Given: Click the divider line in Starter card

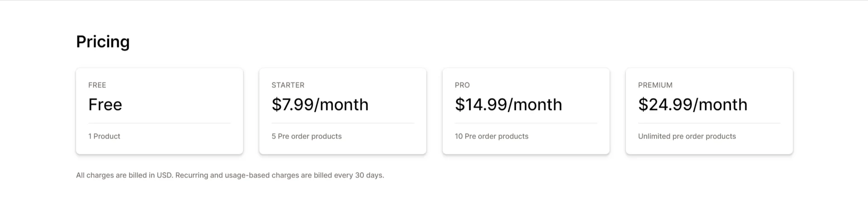Looking at the screenshot, I should [343, 123].
